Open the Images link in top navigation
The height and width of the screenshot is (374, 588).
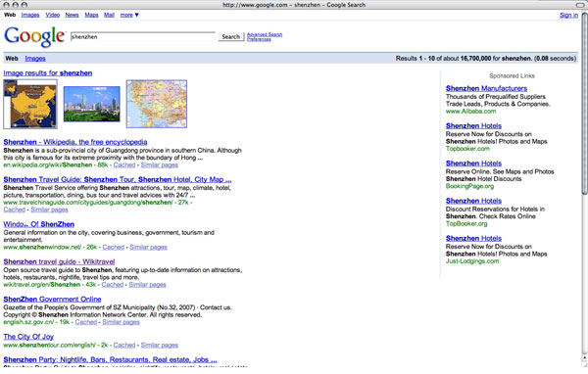[x=30, y=15]
